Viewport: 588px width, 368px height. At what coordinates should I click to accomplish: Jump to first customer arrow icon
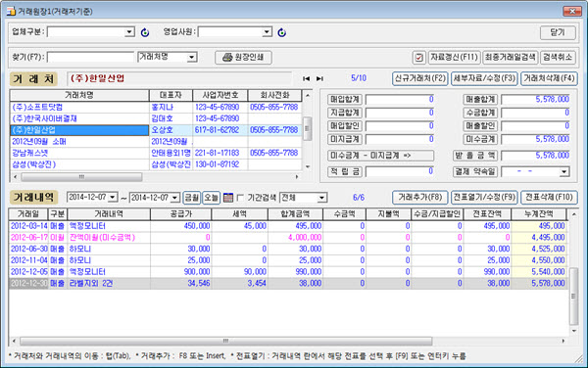pos(307,78)
